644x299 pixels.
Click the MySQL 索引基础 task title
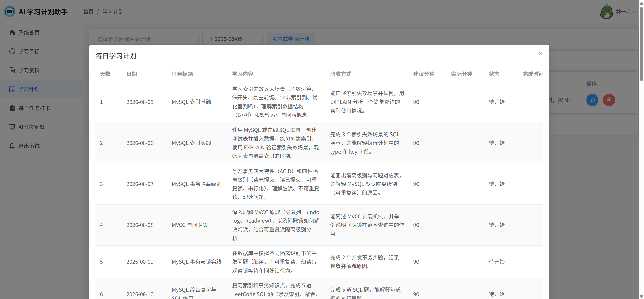click(x=191, y=102)
